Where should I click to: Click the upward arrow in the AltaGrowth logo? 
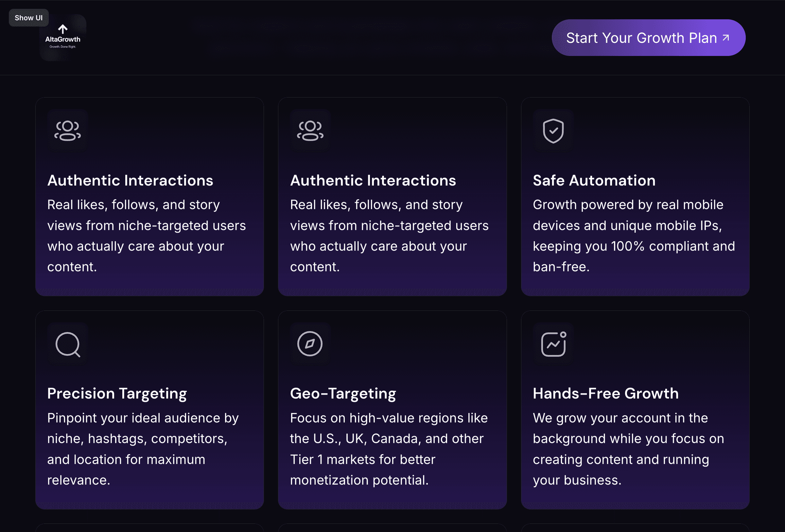(x=63, y=29)
